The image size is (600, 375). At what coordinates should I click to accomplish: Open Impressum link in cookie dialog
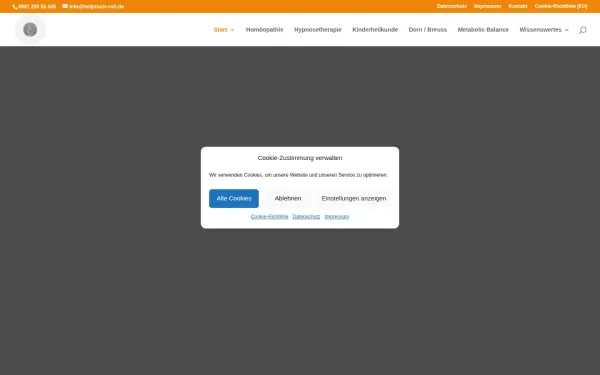[x=337, y=217]
